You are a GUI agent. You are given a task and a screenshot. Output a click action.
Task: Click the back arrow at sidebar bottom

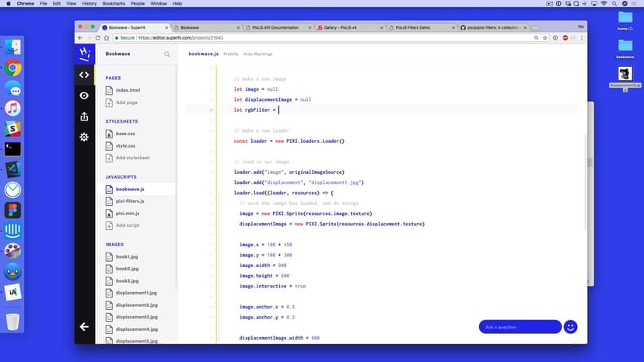(84, 327)
